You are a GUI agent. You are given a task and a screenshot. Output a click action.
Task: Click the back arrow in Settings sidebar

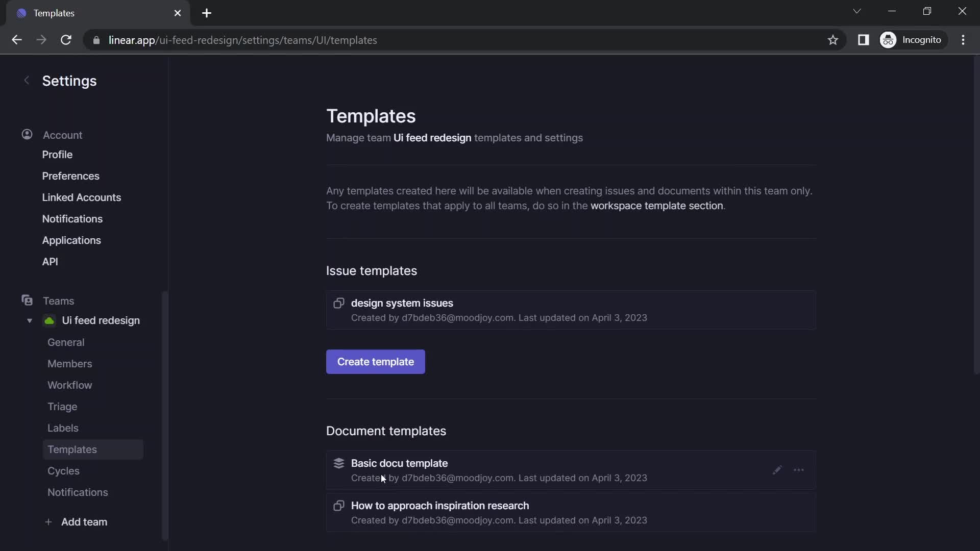(25, 81)
